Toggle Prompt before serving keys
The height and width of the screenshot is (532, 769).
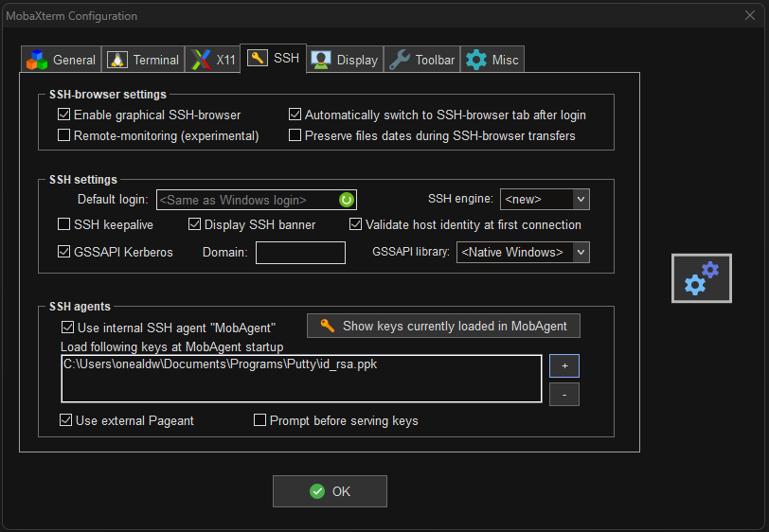[x=259, y=420]
